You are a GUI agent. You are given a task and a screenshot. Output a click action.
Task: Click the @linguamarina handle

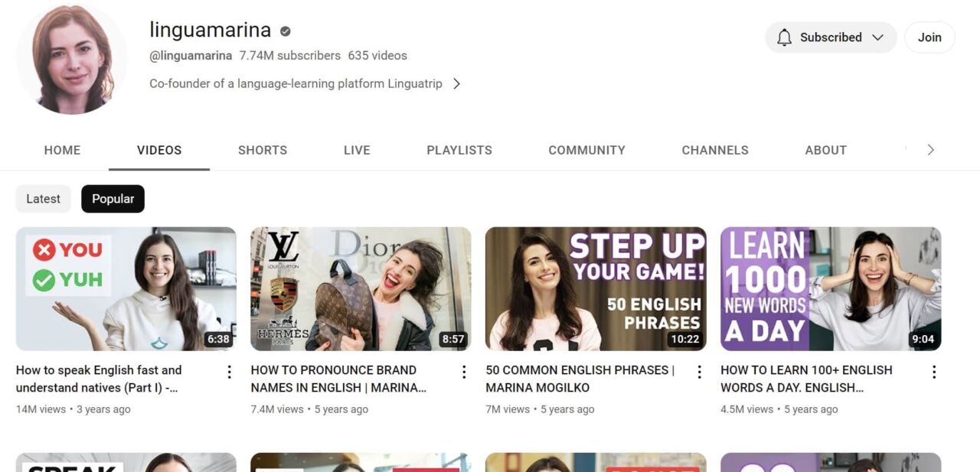(191, 56)
